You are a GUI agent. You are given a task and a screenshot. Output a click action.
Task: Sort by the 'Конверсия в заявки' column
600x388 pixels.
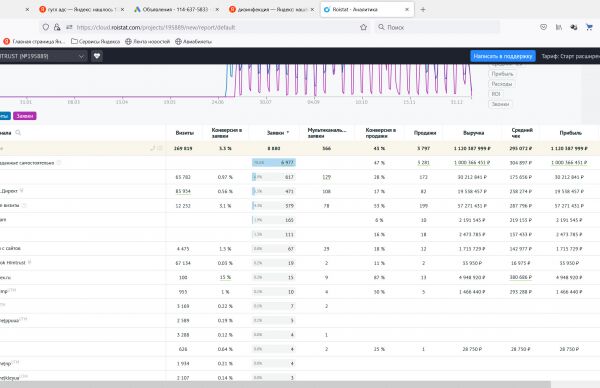[227, 133]
